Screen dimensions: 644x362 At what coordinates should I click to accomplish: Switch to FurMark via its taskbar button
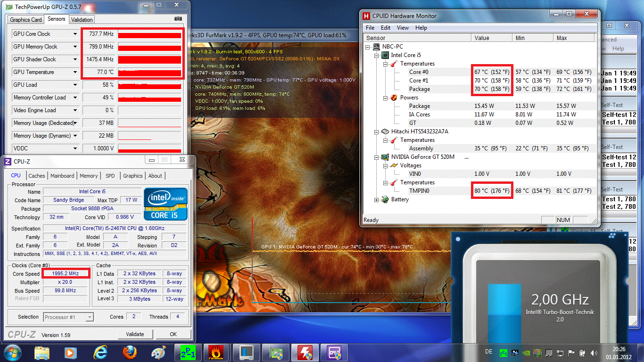tap(217, 353)
